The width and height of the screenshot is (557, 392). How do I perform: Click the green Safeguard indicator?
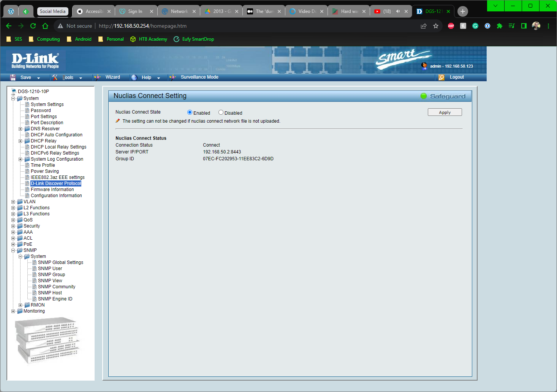coord(424,96)
